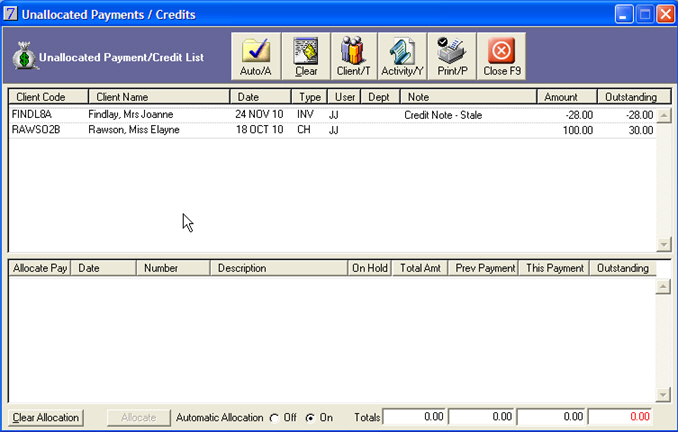Click the date 18 OCT 10
The height and width of the screenshot is (432, 678).
tap(259, 130)
